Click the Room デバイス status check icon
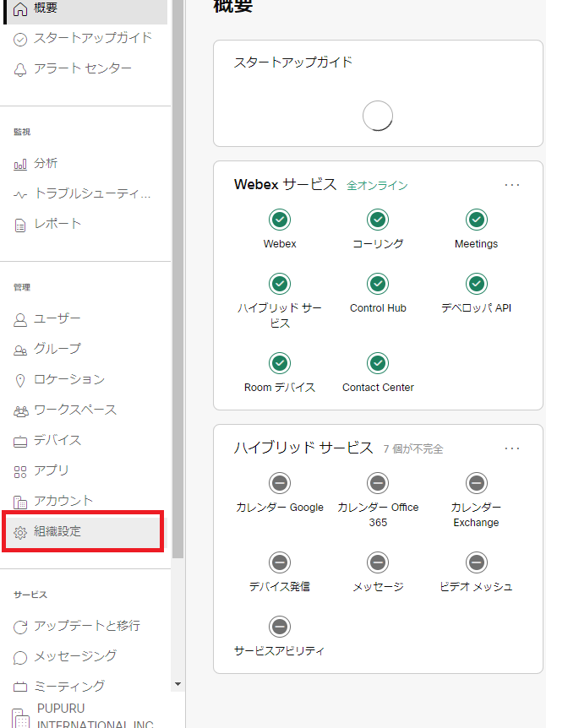 coord(280,363)
